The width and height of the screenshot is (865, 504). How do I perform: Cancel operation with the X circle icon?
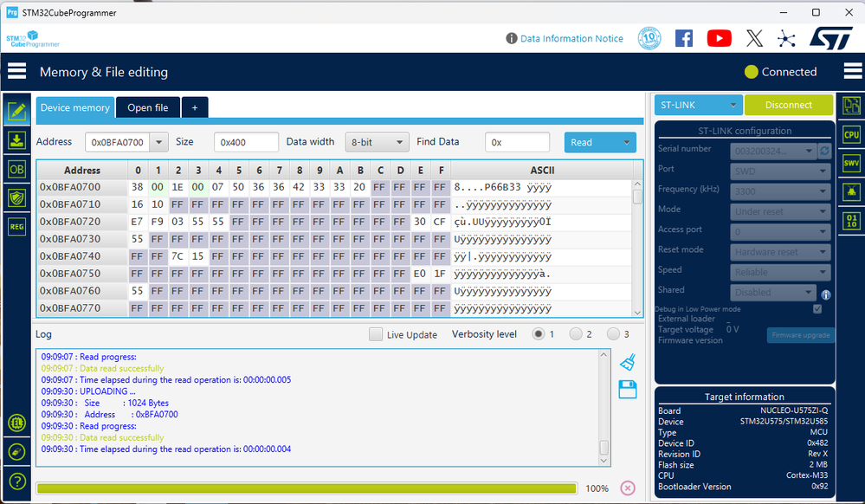(628, 488)
